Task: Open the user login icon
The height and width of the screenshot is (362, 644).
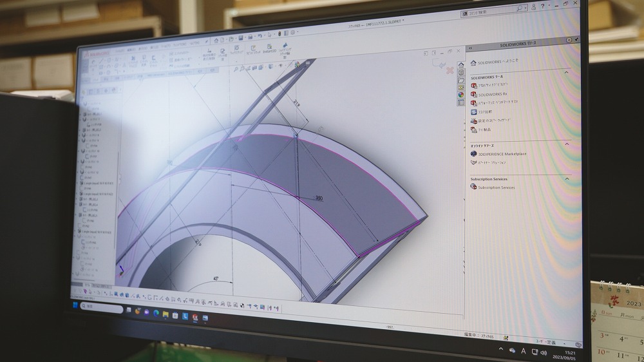Action: point(533,7)
